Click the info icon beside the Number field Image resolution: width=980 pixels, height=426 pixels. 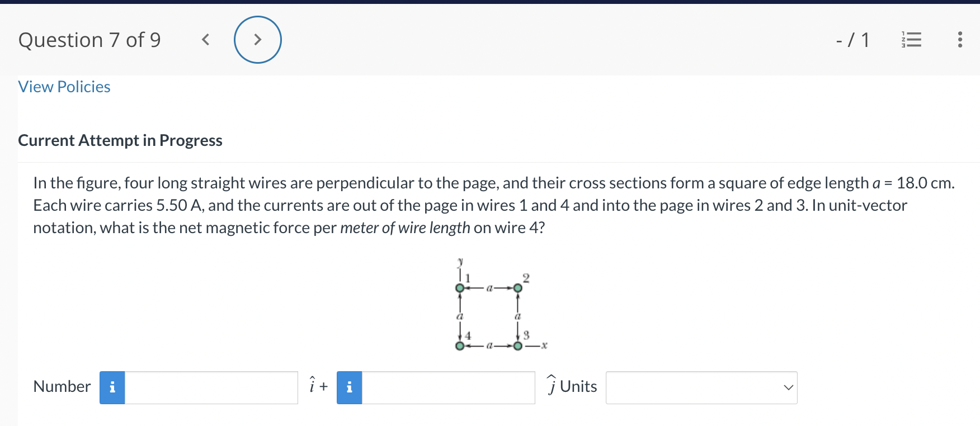coord(112,387)
